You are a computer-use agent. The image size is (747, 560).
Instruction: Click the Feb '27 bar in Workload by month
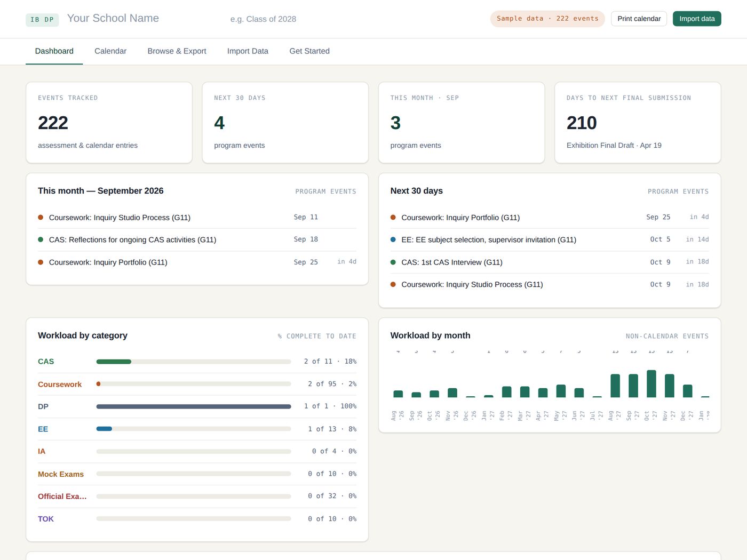(x=507, y=392)
